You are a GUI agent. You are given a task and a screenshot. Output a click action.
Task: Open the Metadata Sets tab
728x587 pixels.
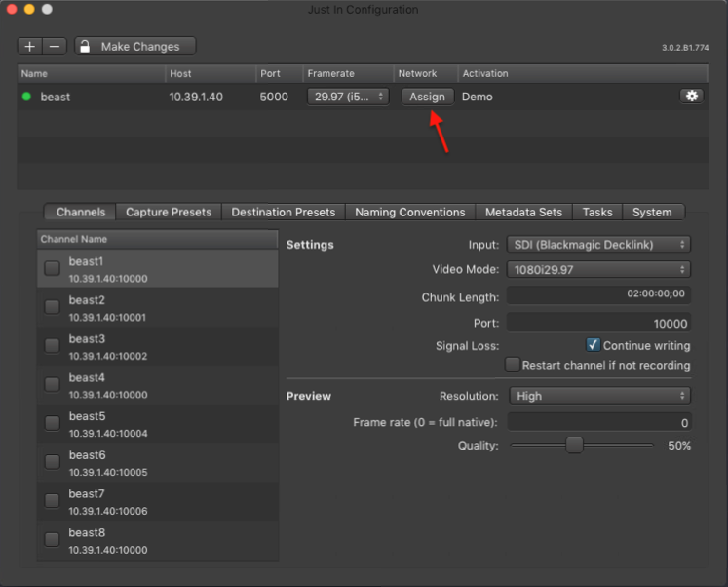523,213
